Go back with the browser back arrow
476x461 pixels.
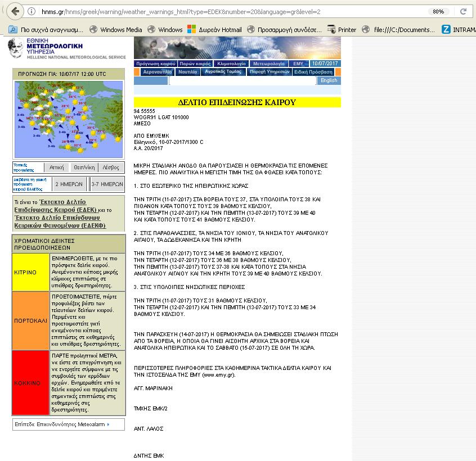coord(15,11)
